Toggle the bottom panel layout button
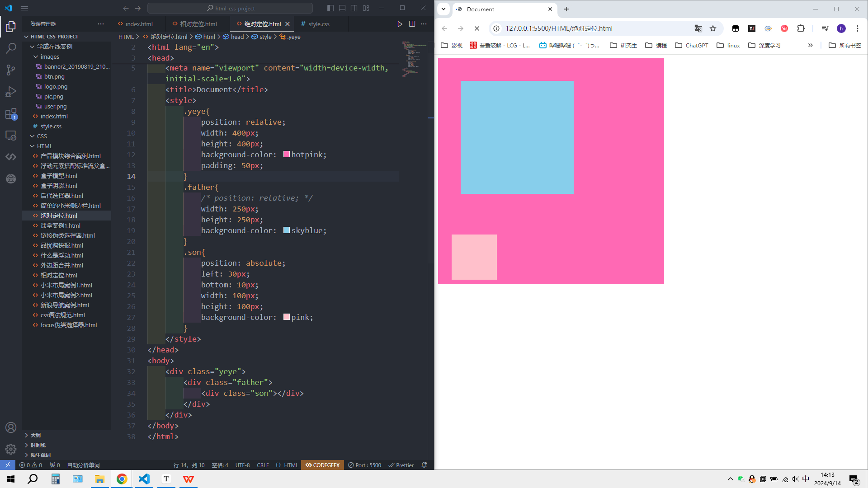The width and height of the screenshot is (868, 488). point(342,8)
